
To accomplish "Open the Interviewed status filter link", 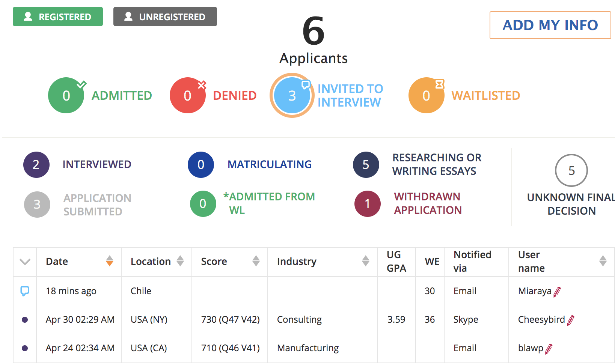I will (96, 164).
